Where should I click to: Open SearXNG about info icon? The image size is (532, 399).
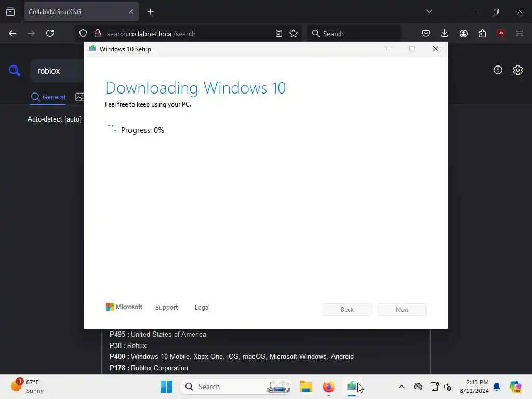498,70
